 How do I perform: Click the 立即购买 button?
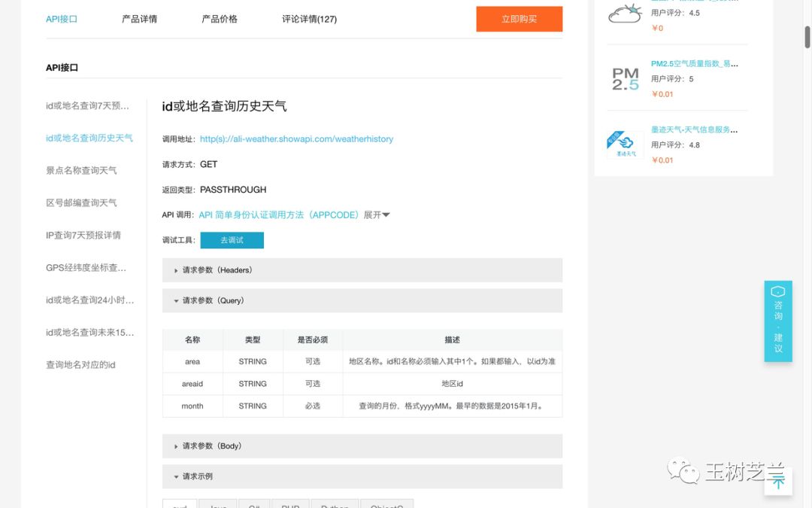520,19
